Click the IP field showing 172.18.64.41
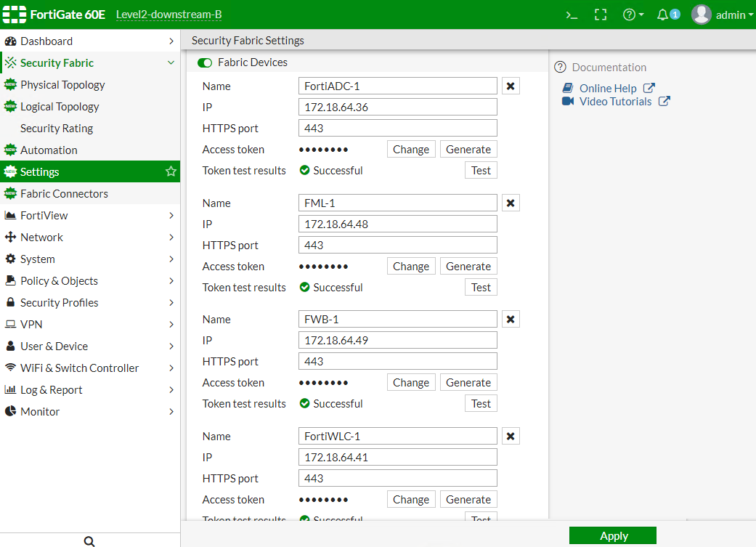 coord(397,458)
